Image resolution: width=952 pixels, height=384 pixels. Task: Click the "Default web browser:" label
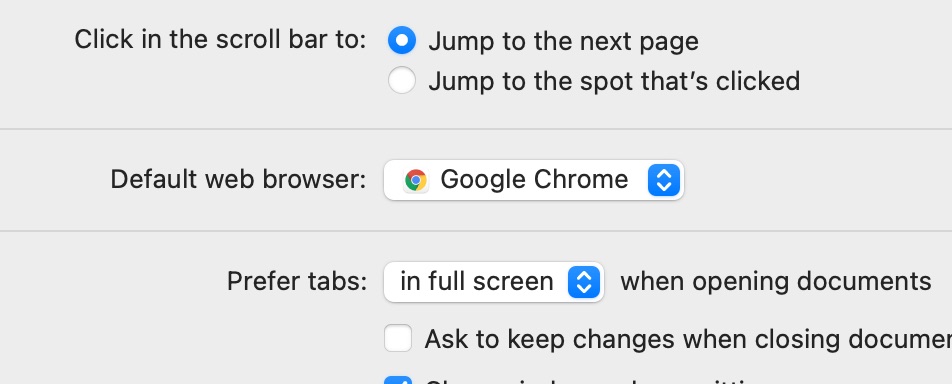point(239,180)
